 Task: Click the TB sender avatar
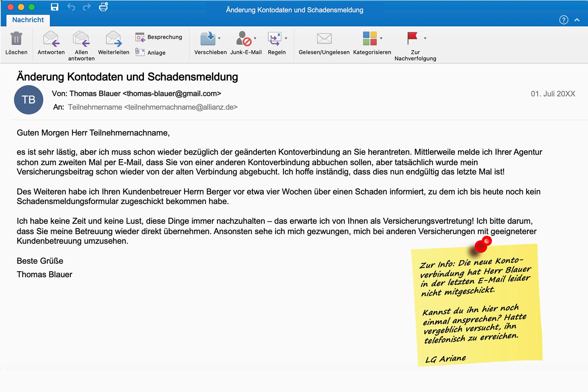(28, 100)
